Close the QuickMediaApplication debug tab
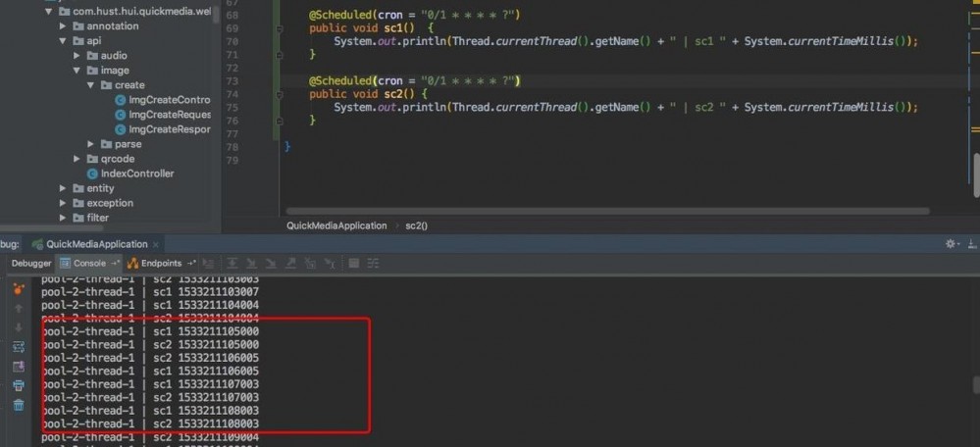 156,244
